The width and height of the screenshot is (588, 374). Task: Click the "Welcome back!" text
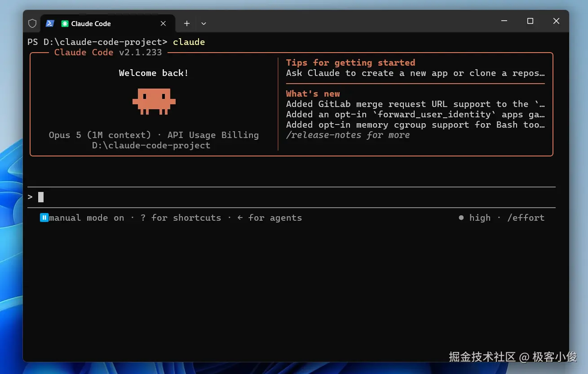pos(154,73)
